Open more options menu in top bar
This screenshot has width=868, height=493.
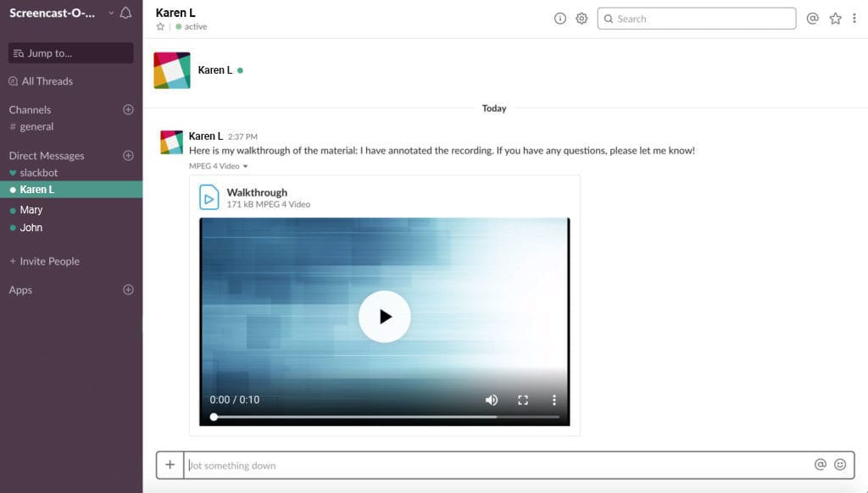click(854, 19)
